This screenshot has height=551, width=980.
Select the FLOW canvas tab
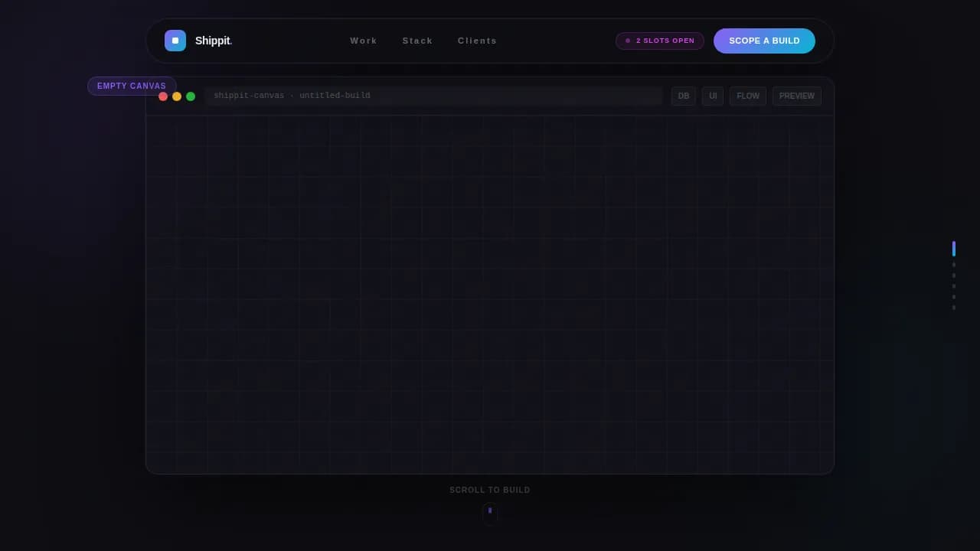coord(748,96)
